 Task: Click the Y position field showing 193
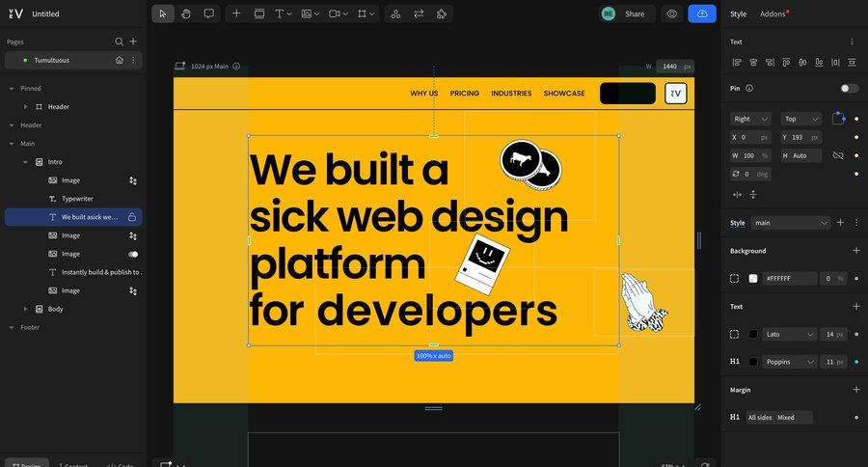(x=801, y=137)
